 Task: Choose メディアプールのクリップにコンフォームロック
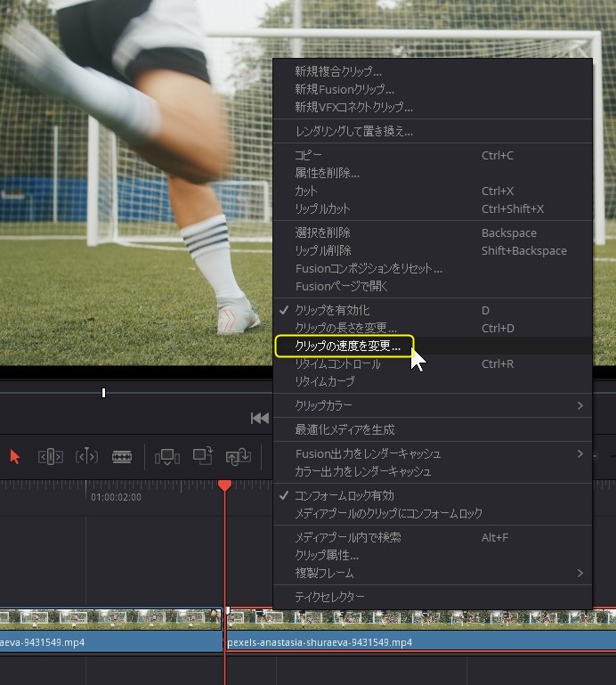click(433, 513)
